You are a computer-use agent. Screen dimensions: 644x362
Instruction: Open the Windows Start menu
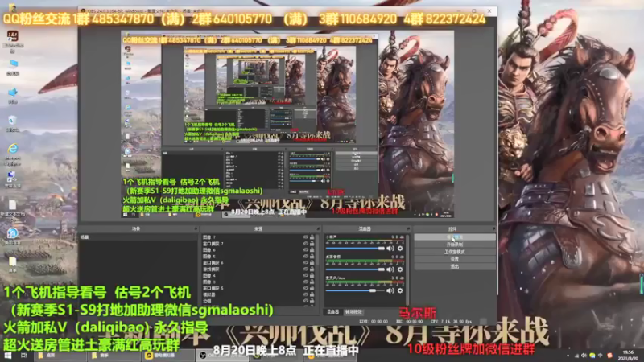pyautogui.click(x=8, y=355)
